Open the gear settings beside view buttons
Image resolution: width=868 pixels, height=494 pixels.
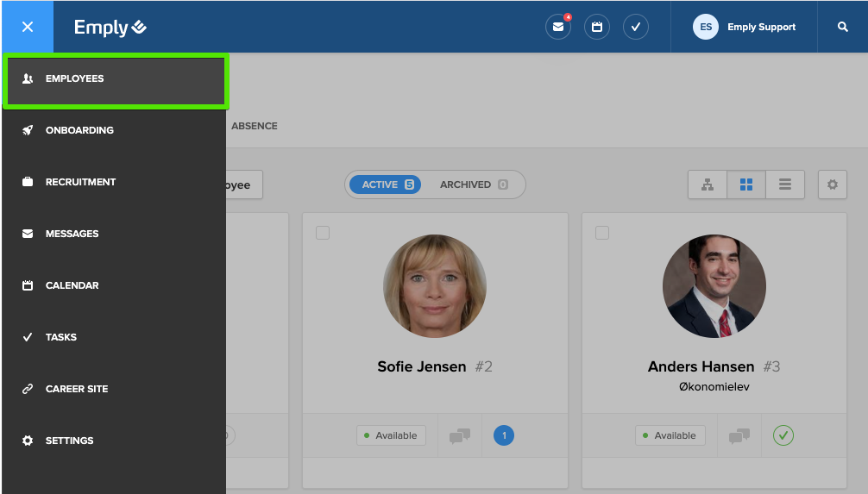pyautogui.click(x=833, y=184)
